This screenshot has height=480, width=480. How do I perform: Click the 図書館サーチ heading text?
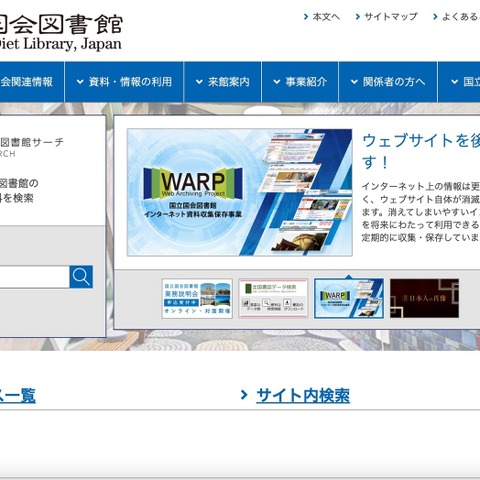tap(32, 142)
